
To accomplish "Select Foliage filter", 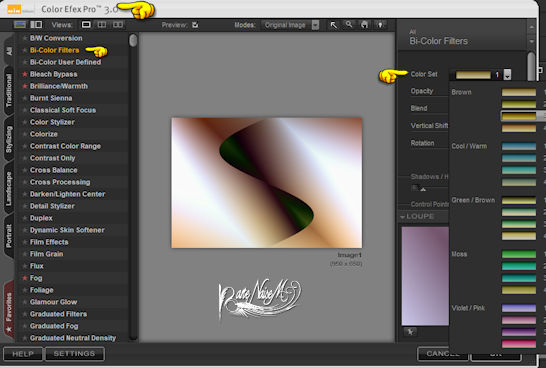I will (42, 290).
